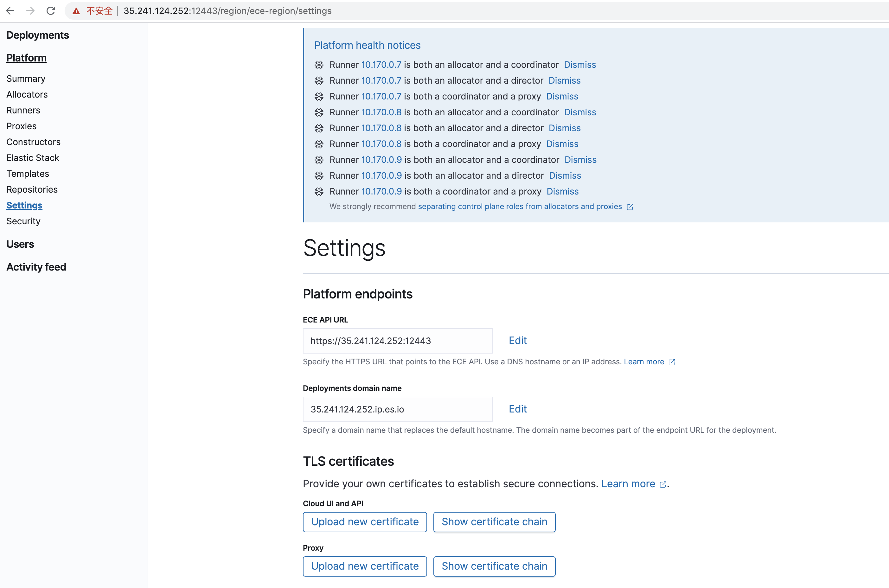Open the Security sidebar item

click(x=23, y=221)
